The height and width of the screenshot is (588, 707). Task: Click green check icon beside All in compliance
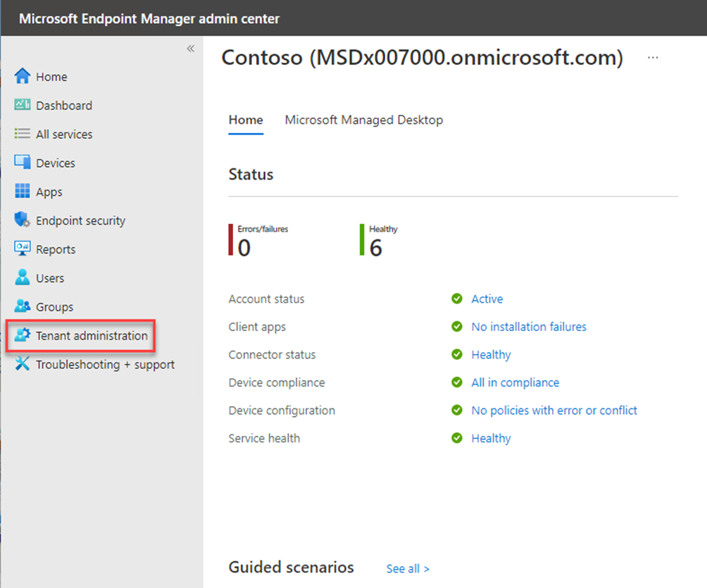tap(457, 382)
